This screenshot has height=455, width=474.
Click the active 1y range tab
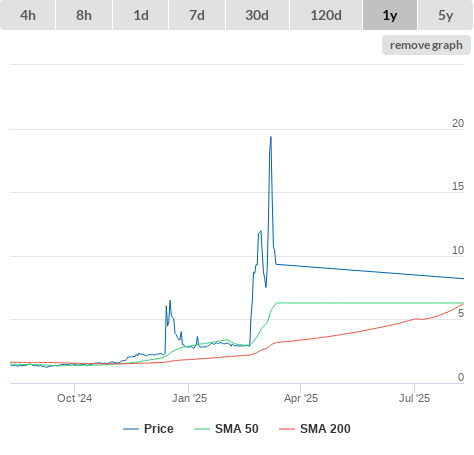click(390, 15)
